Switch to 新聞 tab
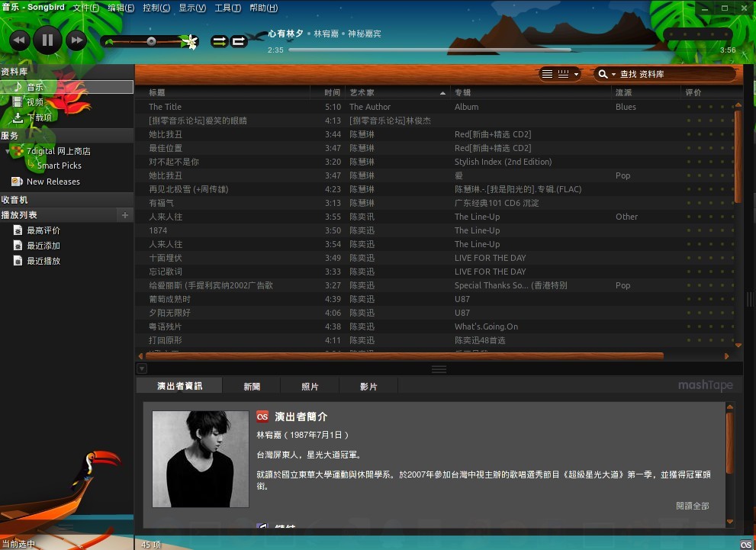 [x=252, y=386]
